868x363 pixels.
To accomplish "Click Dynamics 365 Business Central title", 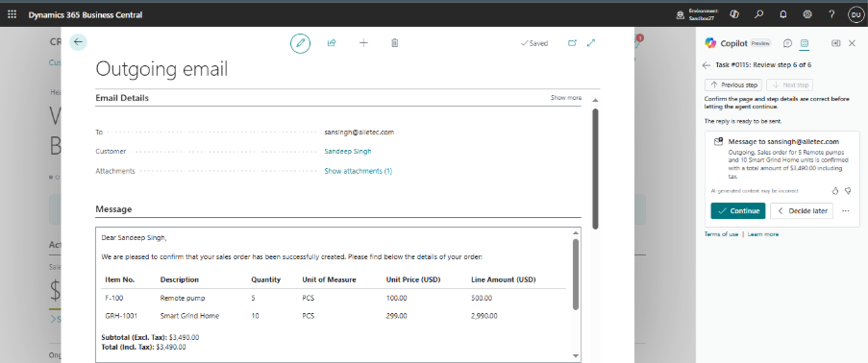I will [x=86, y=15].
